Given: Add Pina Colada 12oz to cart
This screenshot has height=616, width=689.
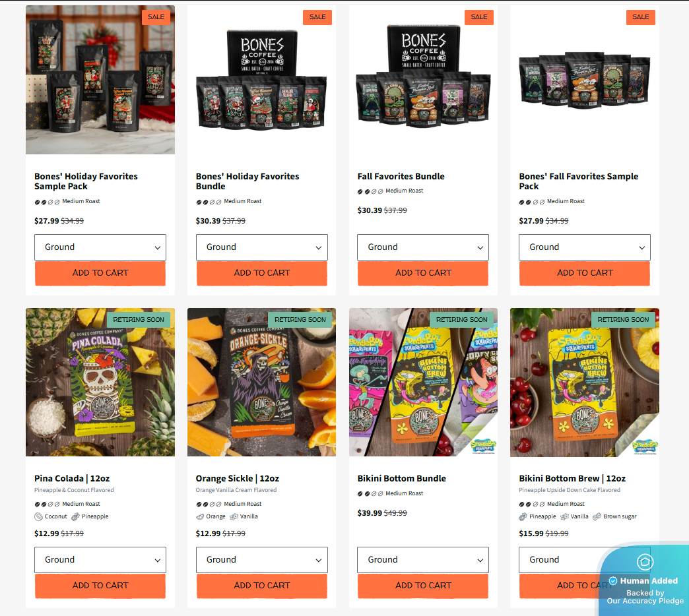Looking at the screenshot, I should click(x=100, y=586).
